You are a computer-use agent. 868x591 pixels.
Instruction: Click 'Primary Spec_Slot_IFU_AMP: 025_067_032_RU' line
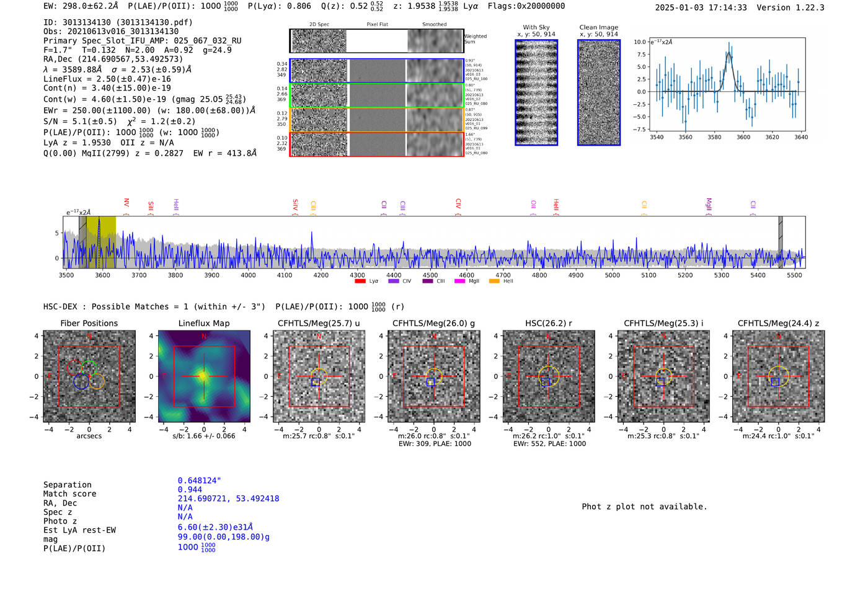click(x=143, y=41)
